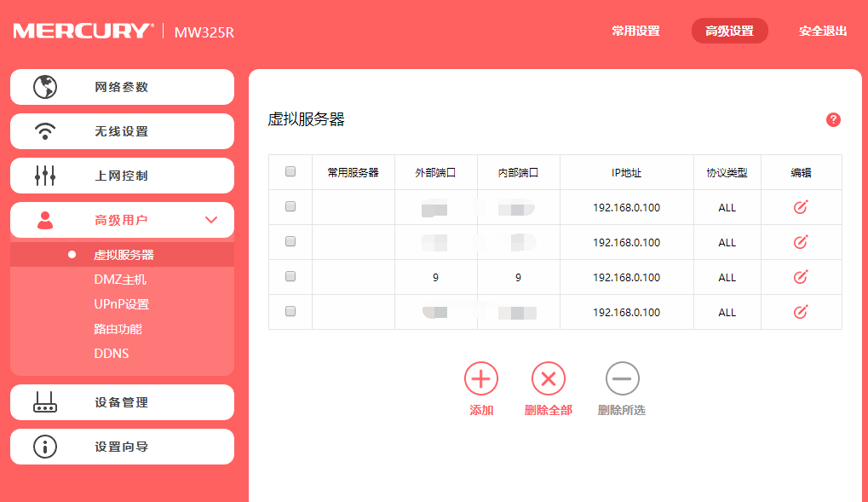The height and width of the screenshot is (502, 868).
Task: Click the 删除全部 cross icon
Action: tap(548, 379)
